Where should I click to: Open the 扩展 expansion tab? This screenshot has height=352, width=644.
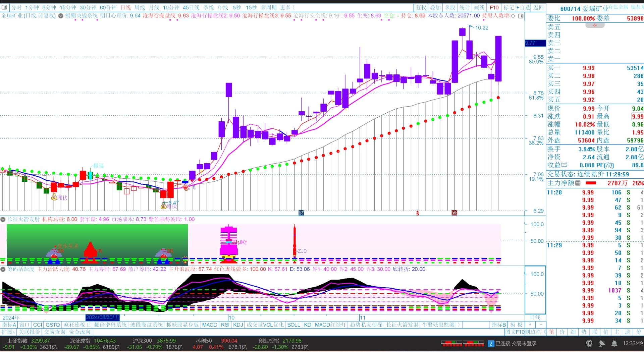coord(8,332)
